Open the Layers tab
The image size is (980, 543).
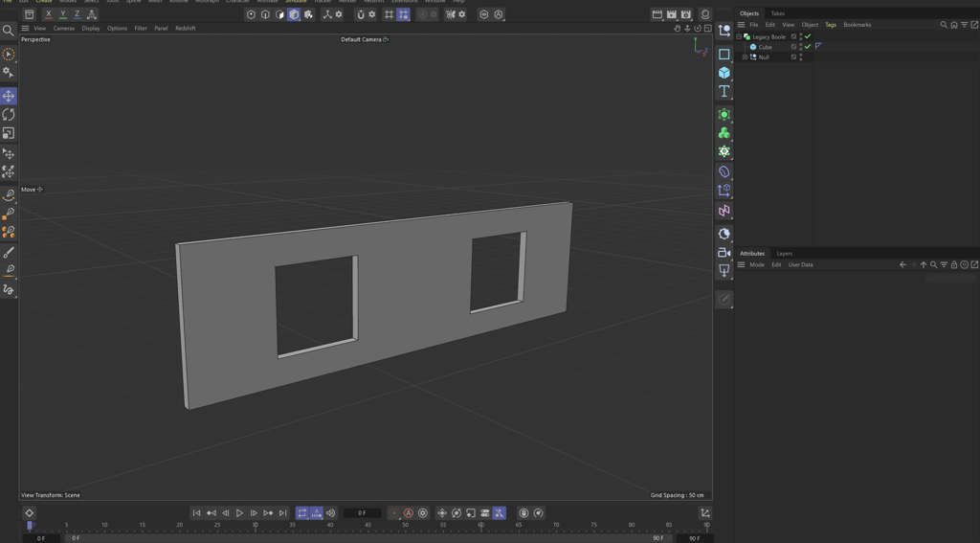(x=784, y=254)
